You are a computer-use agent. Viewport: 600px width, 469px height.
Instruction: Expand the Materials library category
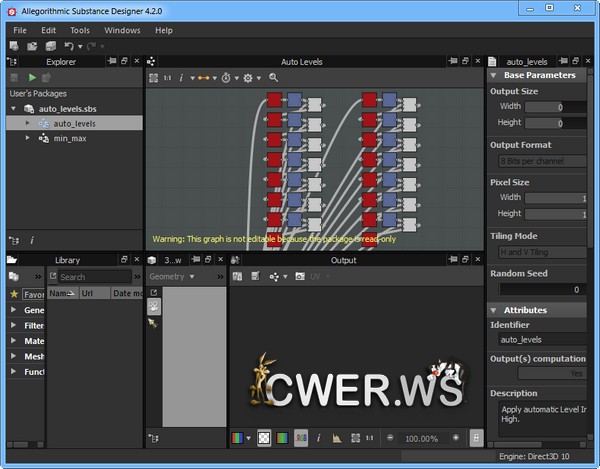13,340
